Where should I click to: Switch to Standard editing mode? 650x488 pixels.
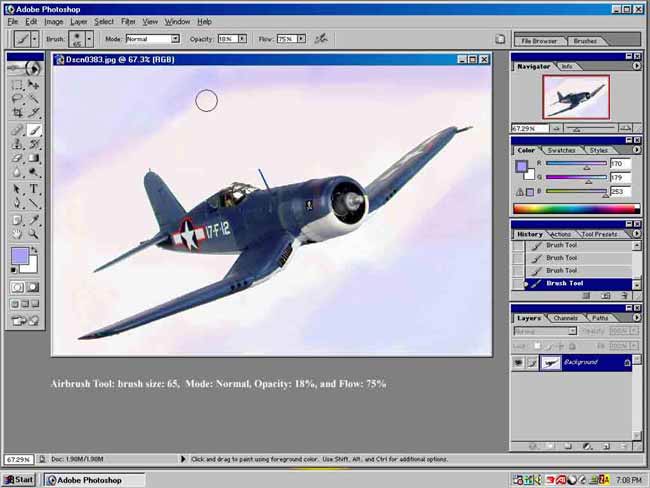tap(17, 287)
